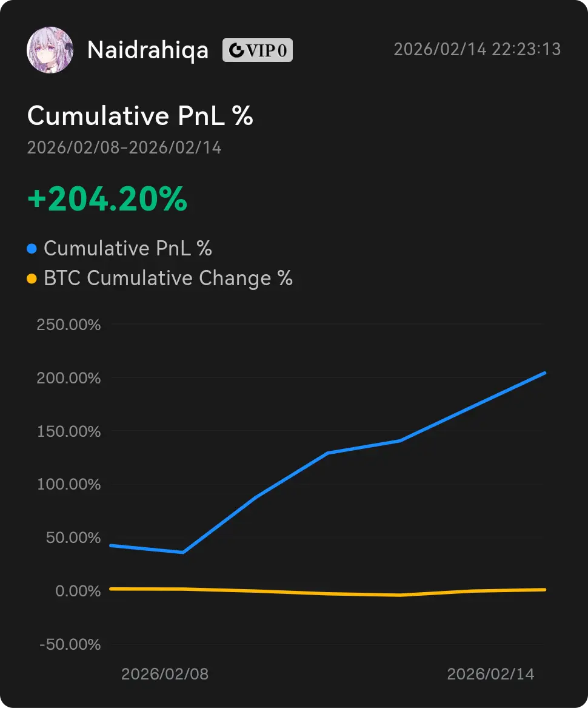The image size is (588, 708).
Task: Click the yellow BTC line's end point
Action: (x=544, y=589)
